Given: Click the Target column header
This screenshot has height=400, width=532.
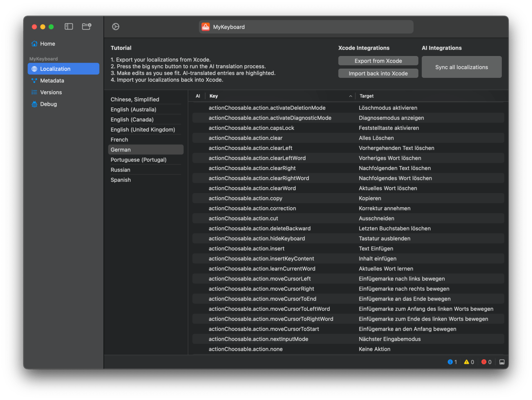Looking at the screenshot, I should pos(366,96).
